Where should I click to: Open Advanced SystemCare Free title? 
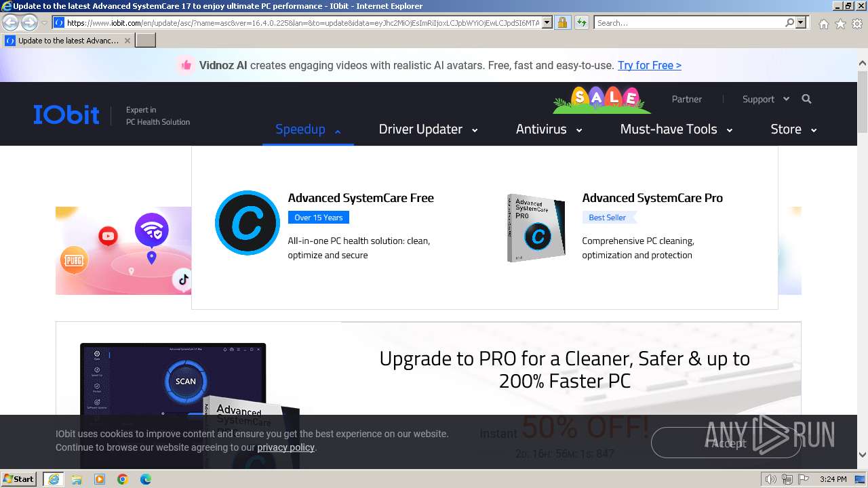click(x=361, y=198)
